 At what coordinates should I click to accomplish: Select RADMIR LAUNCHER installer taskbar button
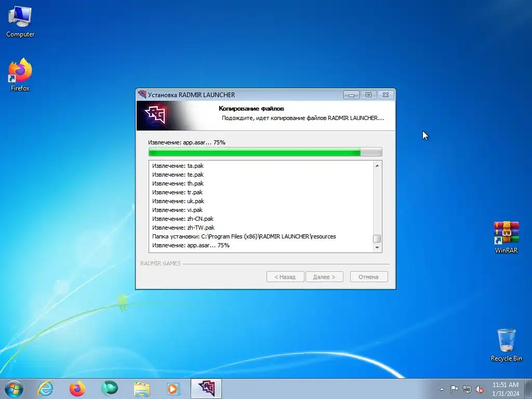(x=206, y=389)
